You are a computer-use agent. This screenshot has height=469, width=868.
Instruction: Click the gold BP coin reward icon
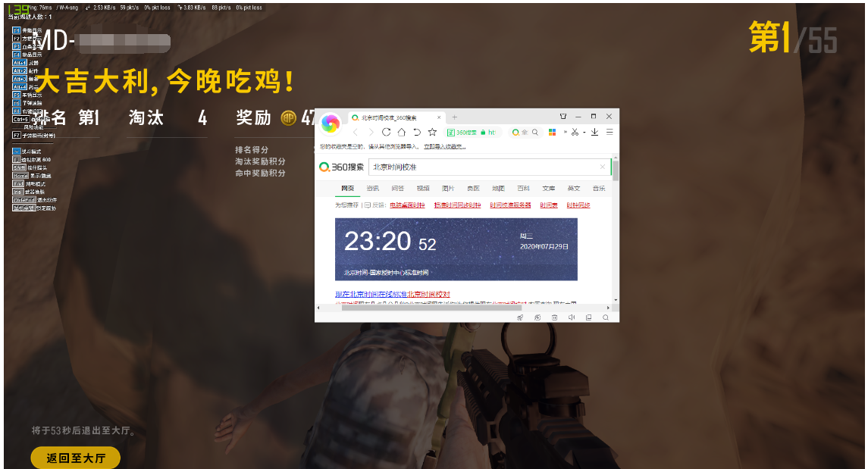pyautogui.click(x=289, y=117)
